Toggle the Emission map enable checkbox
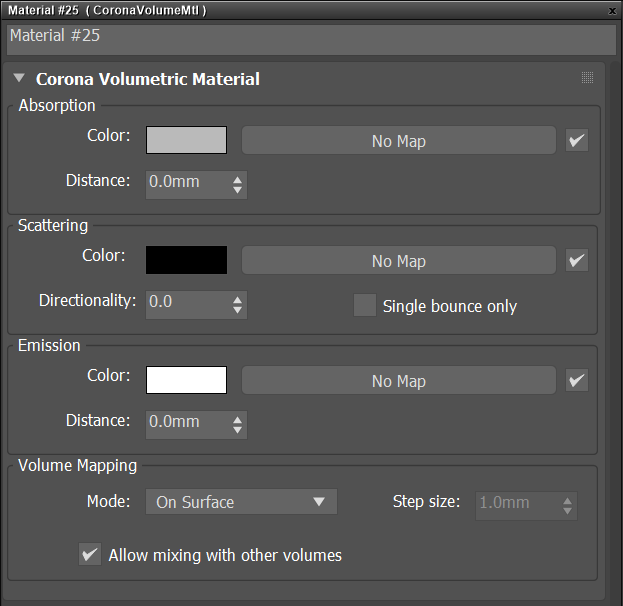Viewport: 623px width, 606px height. tap(577, 380)
